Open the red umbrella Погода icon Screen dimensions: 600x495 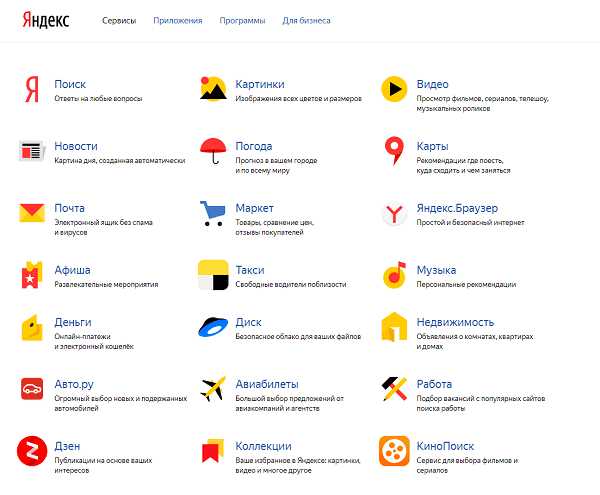click(213, 151)
